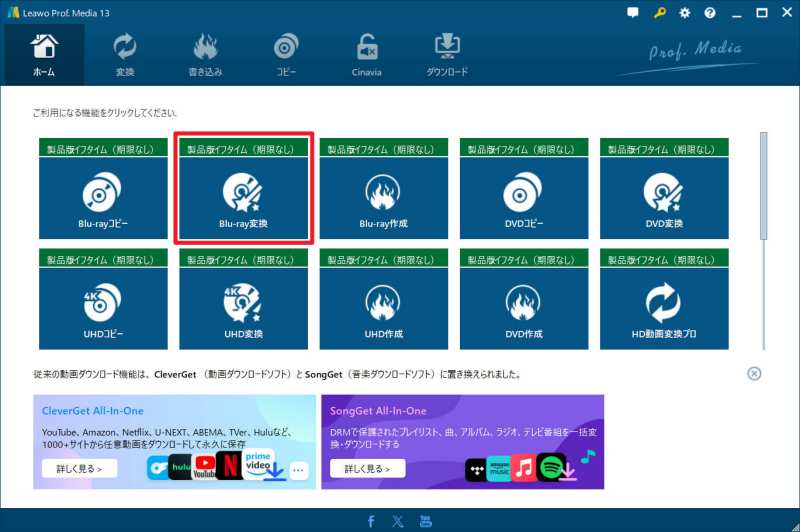Open settings gear in title bar
This screenshot has width=800, height=532.
pos(685,13)
